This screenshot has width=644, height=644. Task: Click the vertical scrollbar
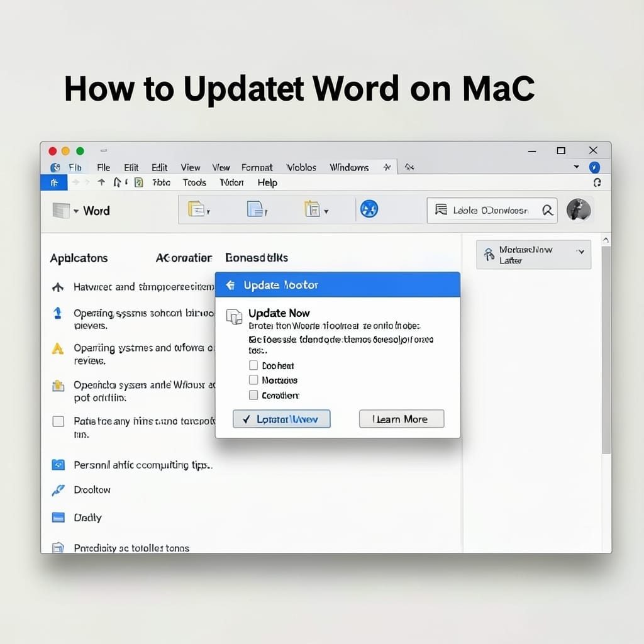point(606,349)
